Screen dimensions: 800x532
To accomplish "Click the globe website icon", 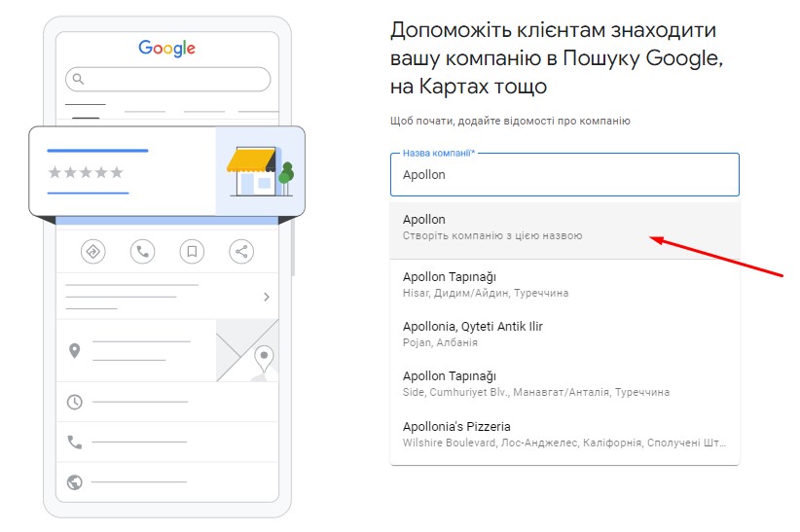I will click(x=75, y=482).
